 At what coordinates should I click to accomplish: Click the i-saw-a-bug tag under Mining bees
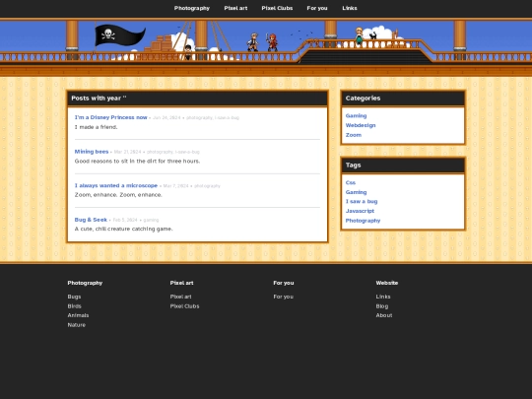coord(187,152)
